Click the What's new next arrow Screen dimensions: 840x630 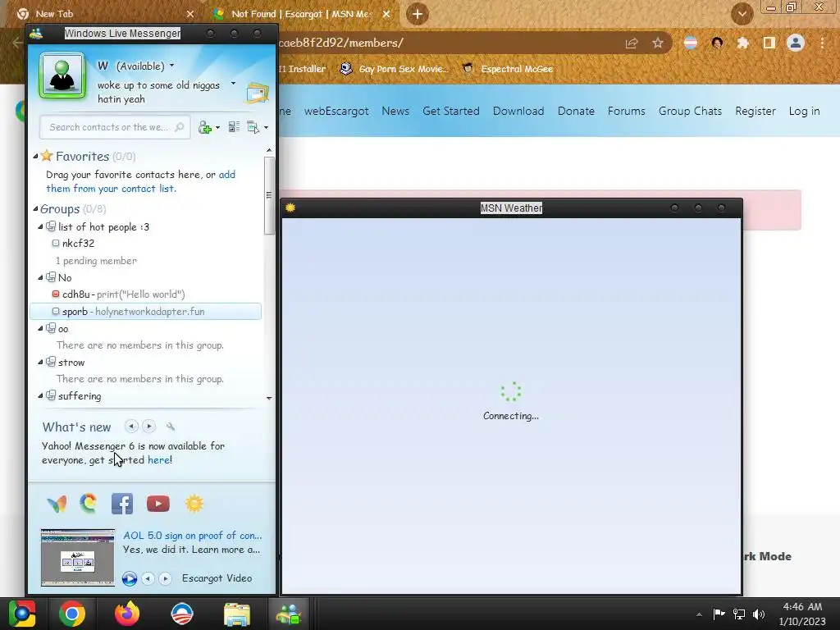(x=149, y=427)
